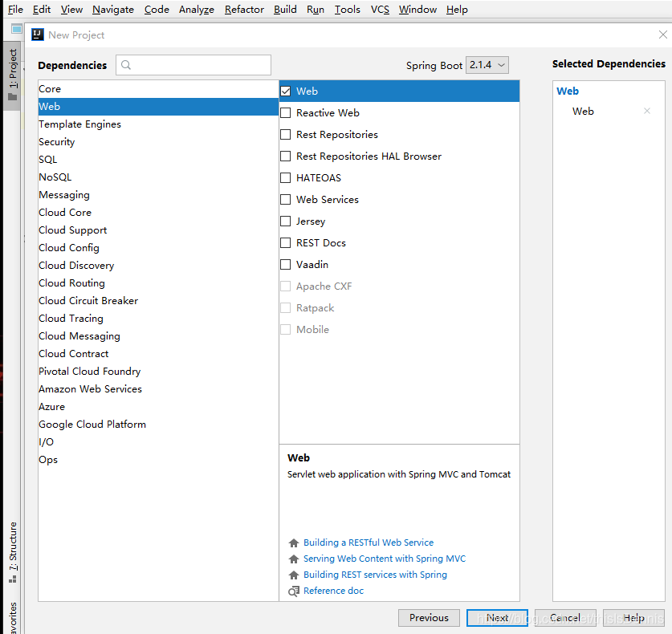Select the Security category
672x634 pixels.
[x=158, y=142]
